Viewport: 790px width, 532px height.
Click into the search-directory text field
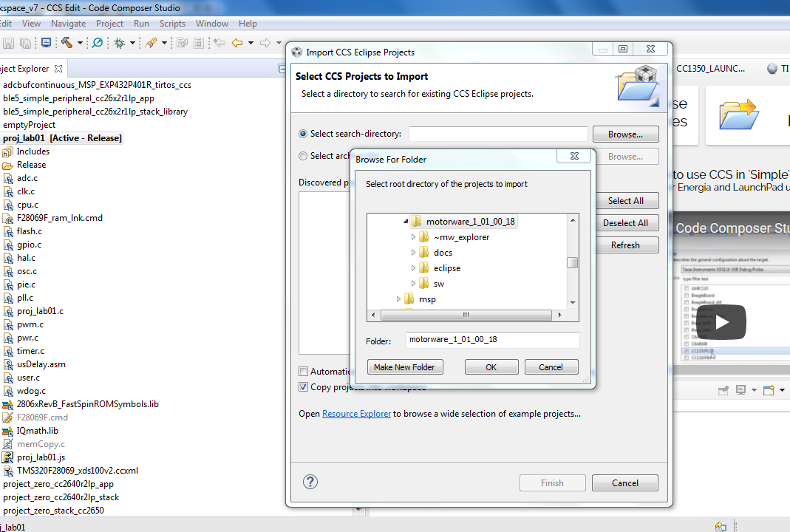(x=498, y=134)
